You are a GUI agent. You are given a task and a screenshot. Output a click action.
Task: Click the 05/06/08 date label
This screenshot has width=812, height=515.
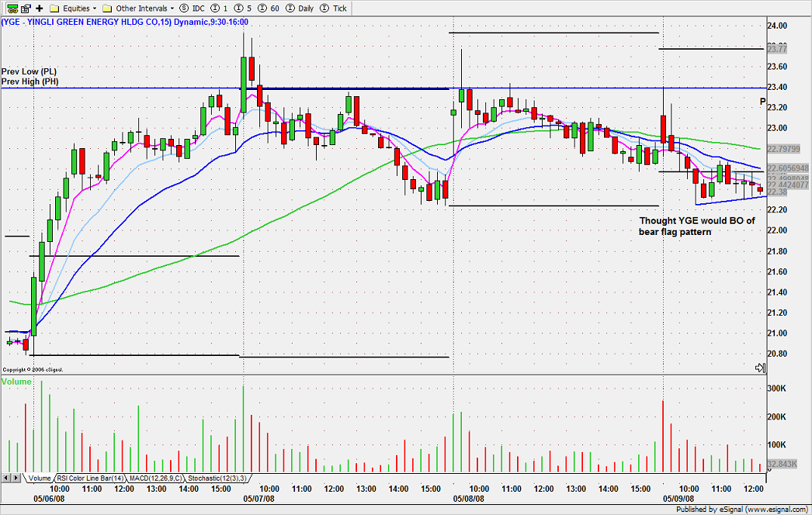point(49,499)
